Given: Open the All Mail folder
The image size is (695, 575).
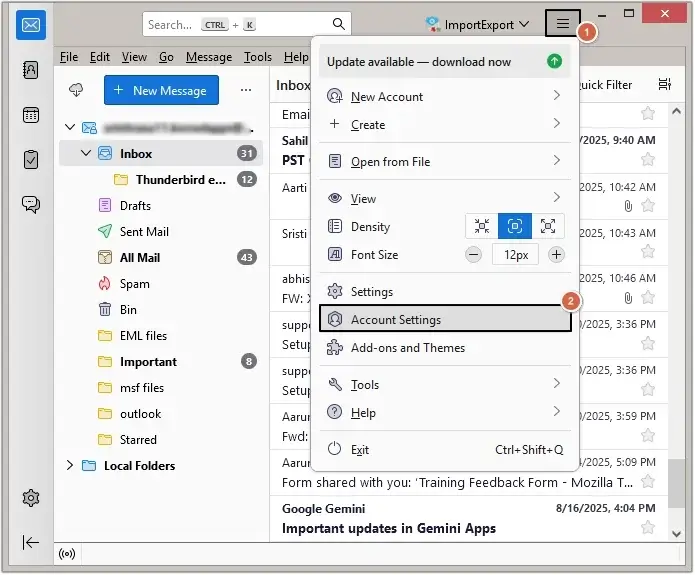Looking at the screenshot, I should (x=161, y=258).
